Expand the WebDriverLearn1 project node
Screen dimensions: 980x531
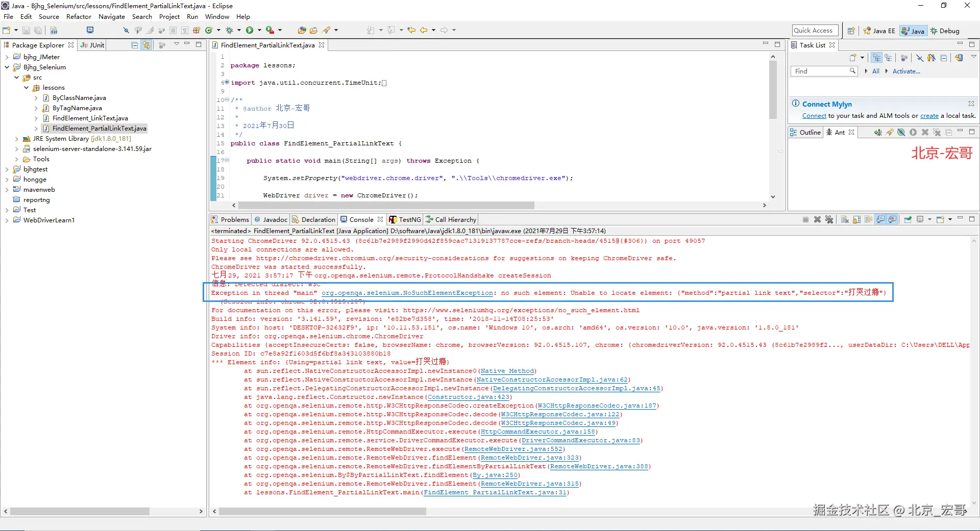pyautogui.click(x=7, y=220)
